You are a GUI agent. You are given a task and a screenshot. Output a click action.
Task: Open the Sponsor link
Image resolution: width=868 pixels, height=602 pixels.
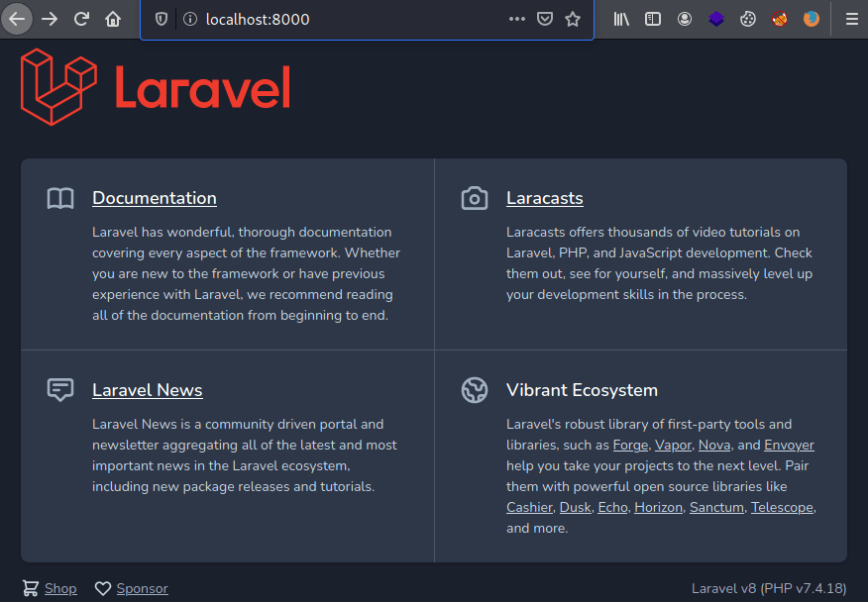(143, 588)
